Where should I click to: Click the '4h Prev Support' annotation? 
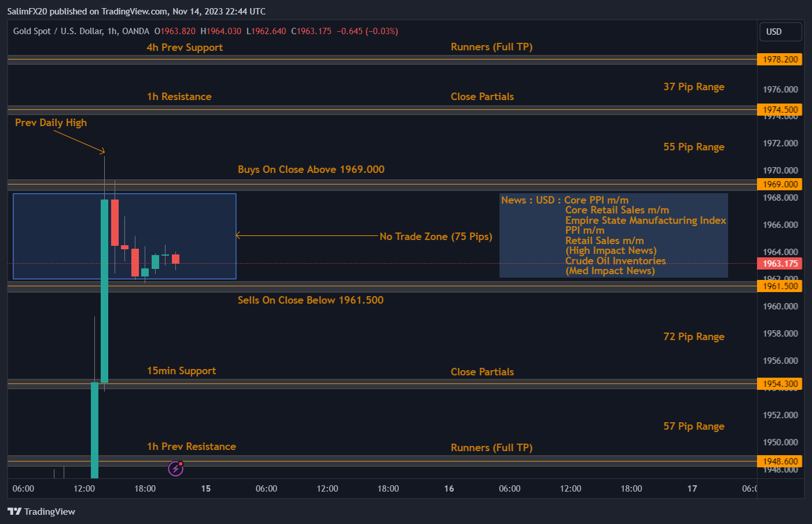tap(185, 47)
